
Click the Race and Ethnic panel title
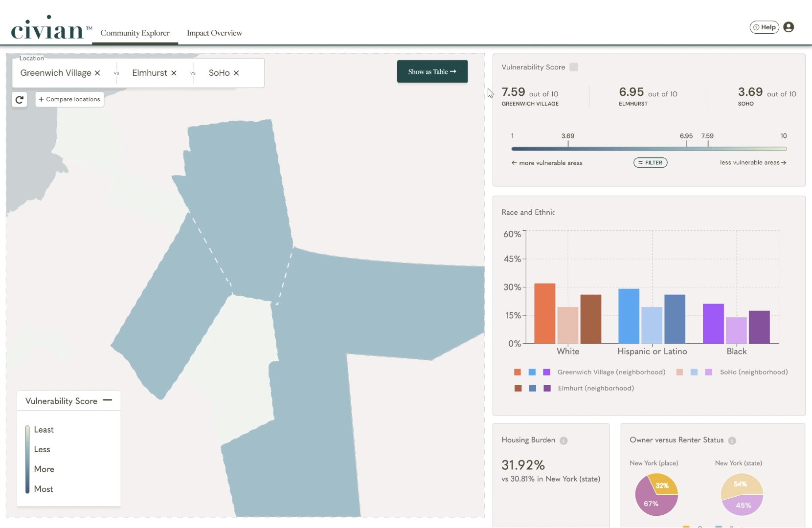528,212
